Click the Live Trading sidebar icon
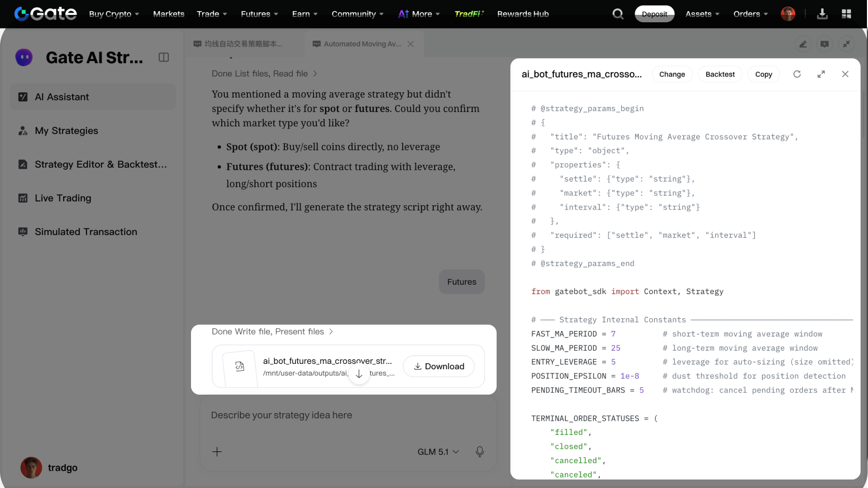The width and height of the screenshot is (868, 488). (x=23, y=198)
